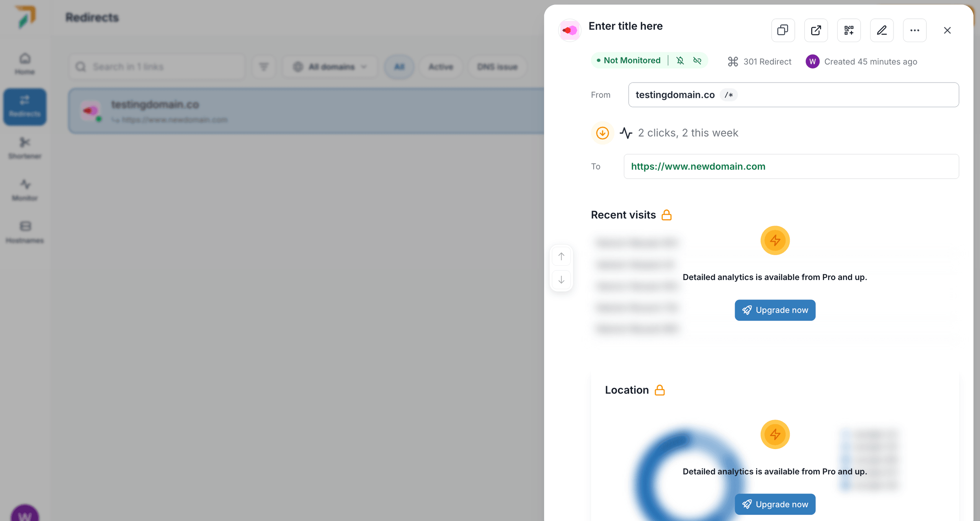Toggle the broken link monitor icon

(697, 60)
